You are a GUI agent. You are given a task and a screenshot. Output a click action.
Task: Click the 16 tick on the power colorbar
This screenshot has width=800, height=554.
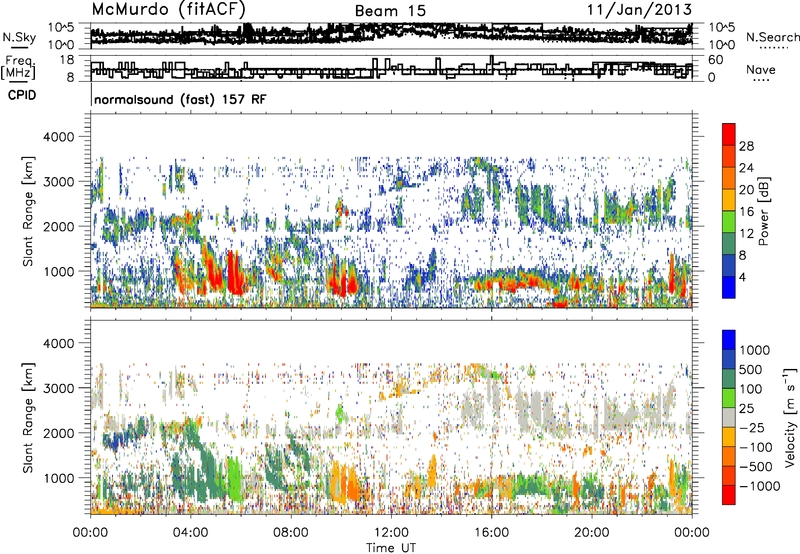(746, 212)
